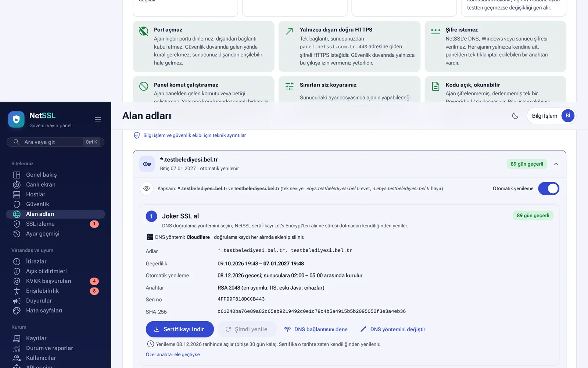This screenshot has height=368, width=588.
Task: Click the NetSSL shield logo
Action: pyautogui.click(x=16, y=119)
